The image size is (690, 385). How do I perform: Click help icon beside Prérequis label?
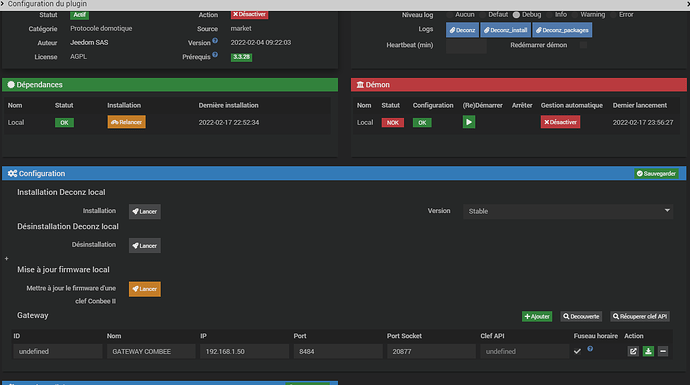point(215,55)
